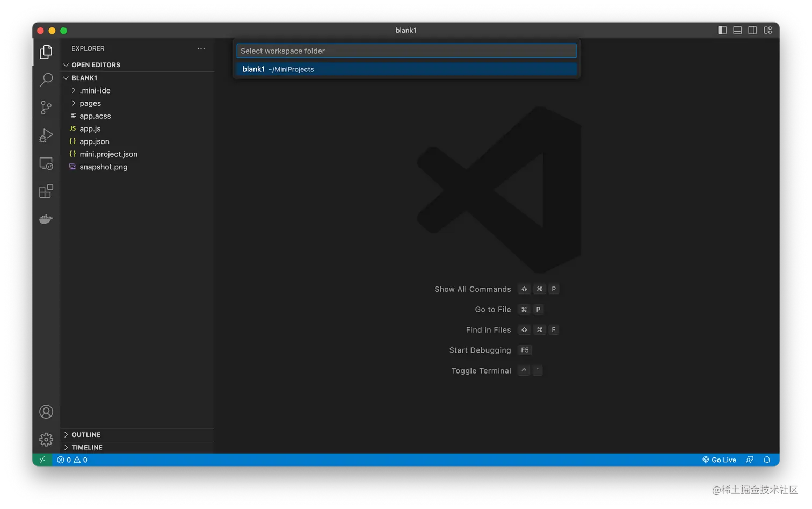Image resolution: width=812 pixels, height=509 pixels.
Task: Open the Extensions view icon
Action: coord(46,191)
